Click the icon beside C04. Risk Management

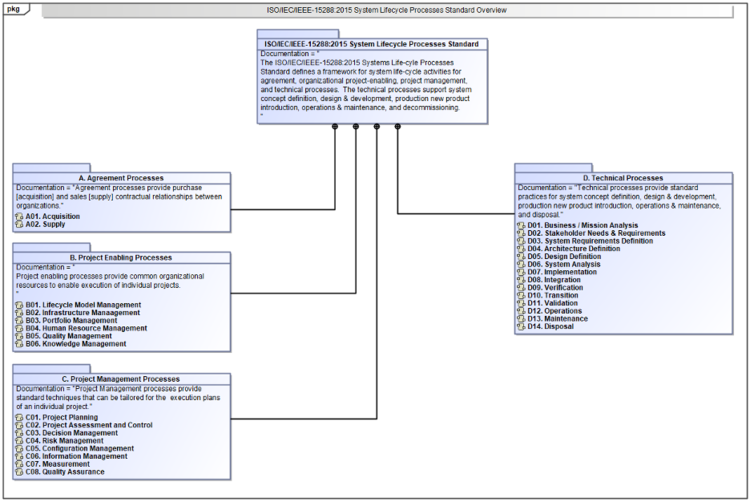pyautogui.click(x=20, y=441)
